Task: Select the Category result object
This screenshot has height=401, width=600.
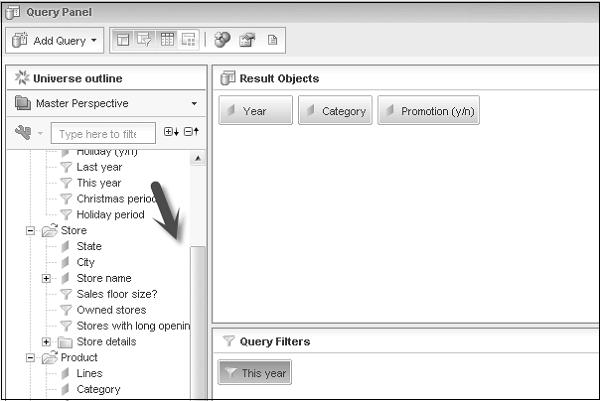Action: [335, 111]
